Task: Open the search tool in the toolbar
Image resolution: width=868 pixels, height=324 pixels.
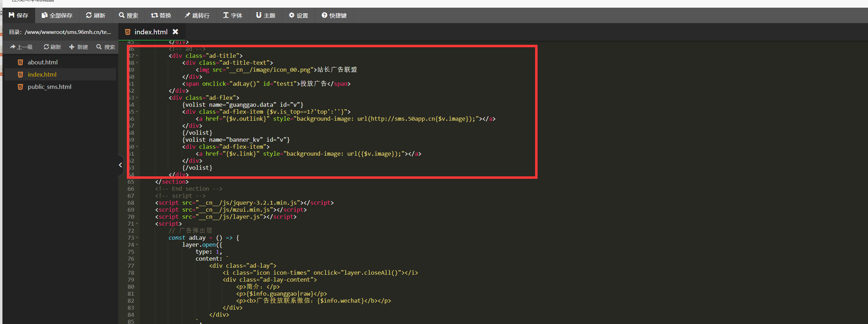Action: click(128, 15)
